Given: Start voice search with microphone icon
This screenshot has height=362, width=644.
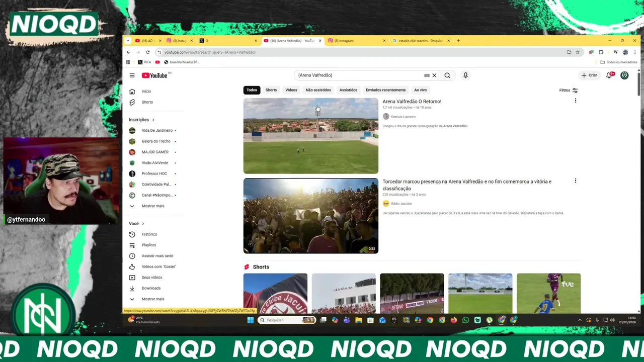Looking at the screenshot, I should [x=465, y=75].
